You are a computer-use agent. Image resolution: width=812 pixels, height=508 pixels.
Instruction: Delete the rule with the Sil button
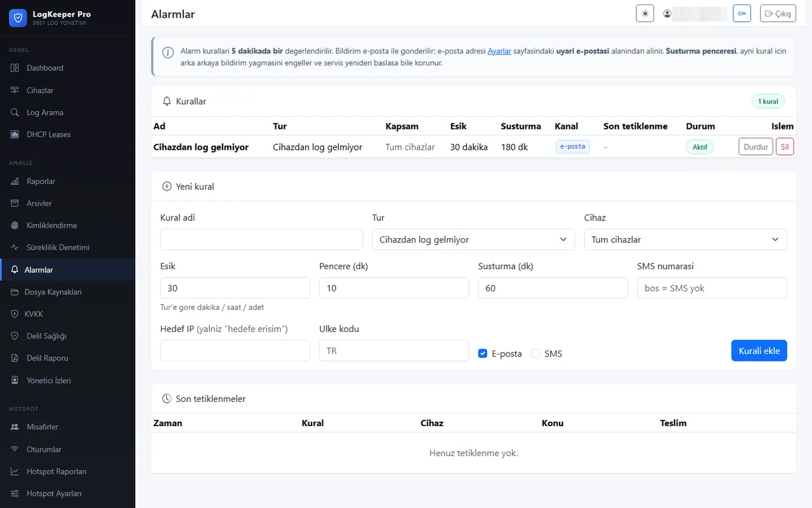[x=785, y=147]
